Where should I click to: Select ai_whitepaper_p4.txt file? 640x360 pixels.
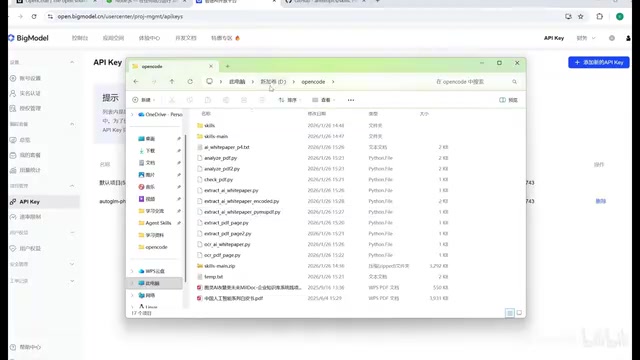coord(227,147)
